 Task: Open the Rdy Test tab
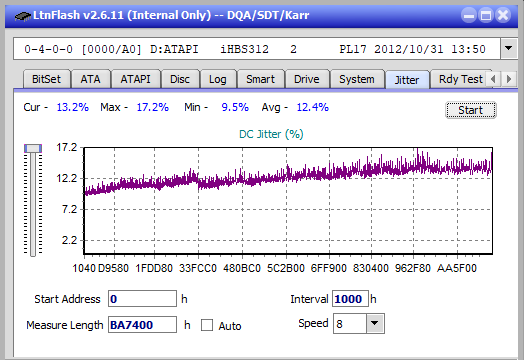pos(461,79)
